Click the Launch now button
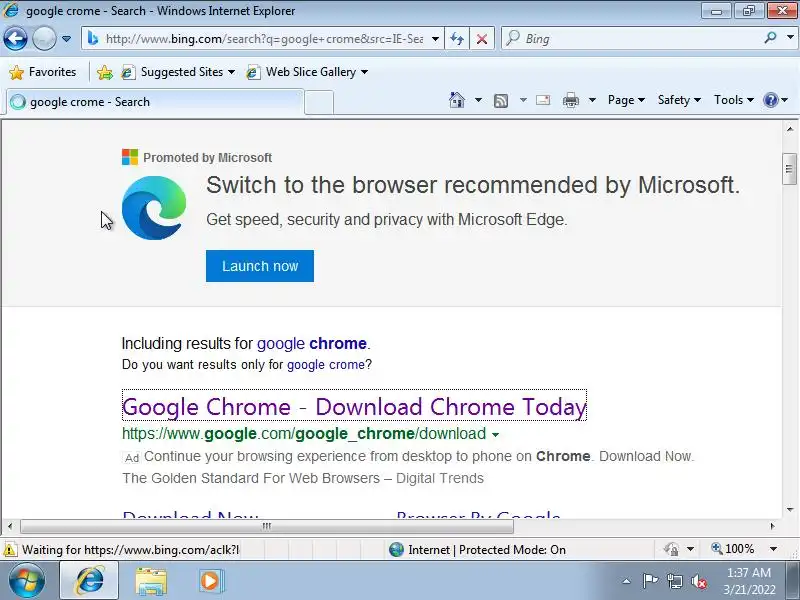 pyautogui.click(x=260, y=266)
